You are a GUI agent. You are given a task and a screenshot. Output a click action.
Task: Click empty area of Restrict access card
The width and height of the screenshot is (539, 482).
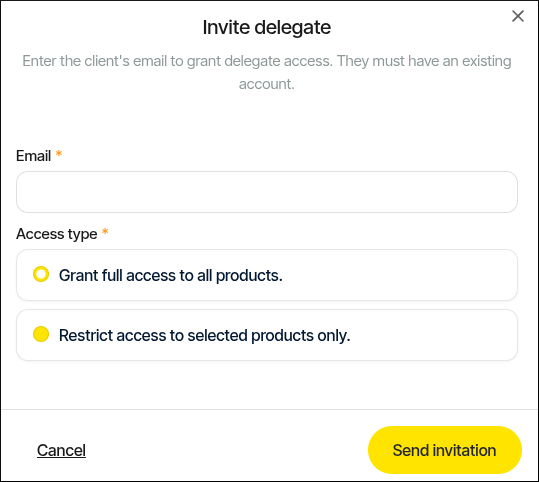tap(433, 335)
